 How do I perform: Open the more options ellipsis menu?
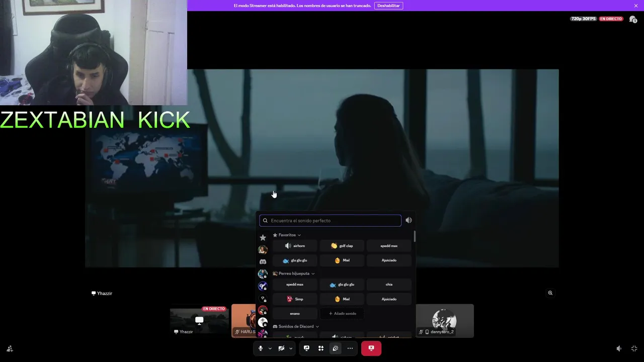pyautogui.click(x=350, y=348)
